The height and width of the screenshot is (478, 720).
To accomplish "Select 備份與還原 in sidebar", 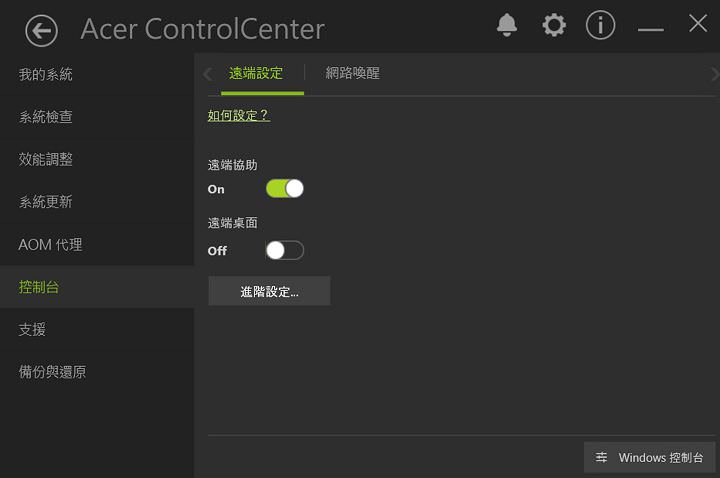I will 52,372.
